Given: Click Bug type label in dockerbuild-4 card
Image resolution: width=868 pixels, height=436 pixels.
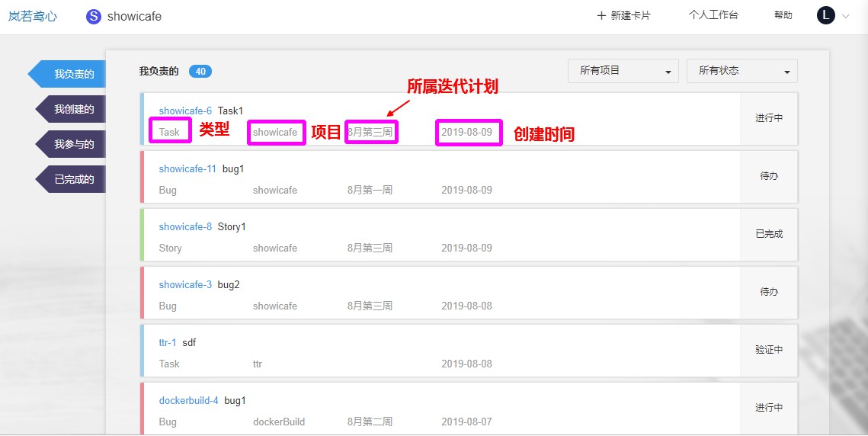Looking at the screenshot, I should click(168, 422).
